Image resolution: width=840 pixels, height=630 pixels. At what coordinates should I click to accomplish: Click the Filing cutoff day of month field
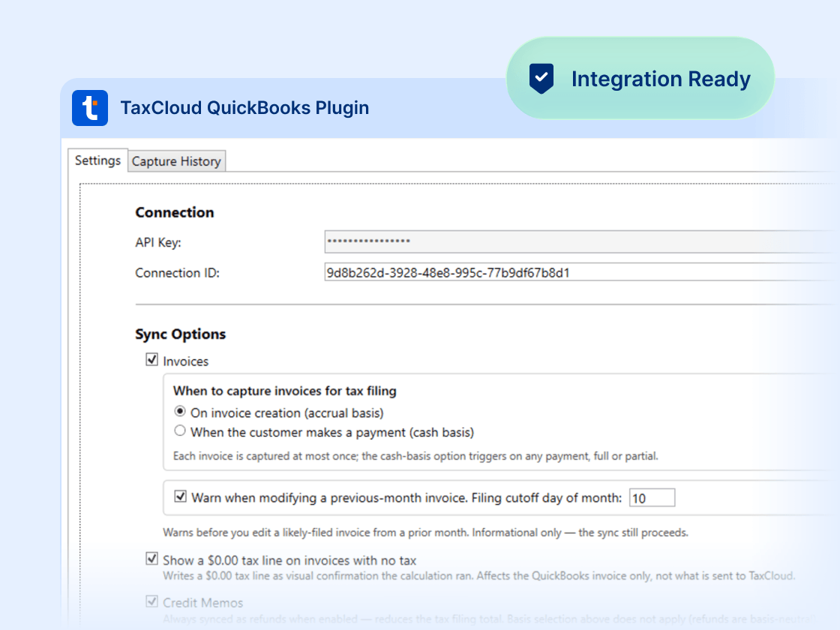(x=652, y=498)
